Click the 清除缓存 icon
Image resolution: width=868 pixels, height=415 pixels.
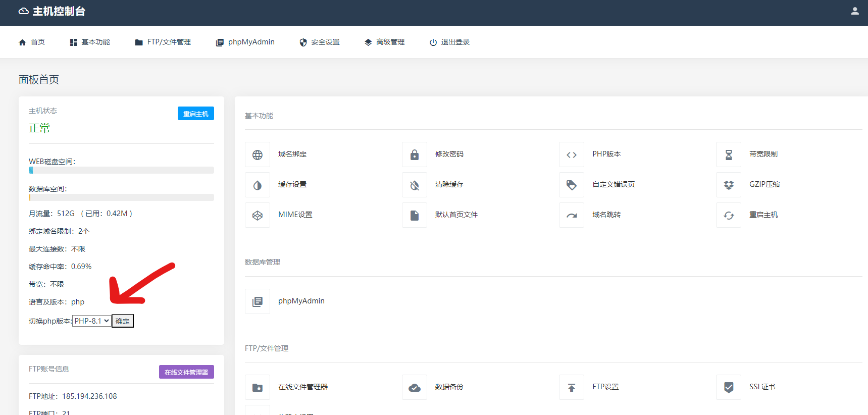[415, 185]
